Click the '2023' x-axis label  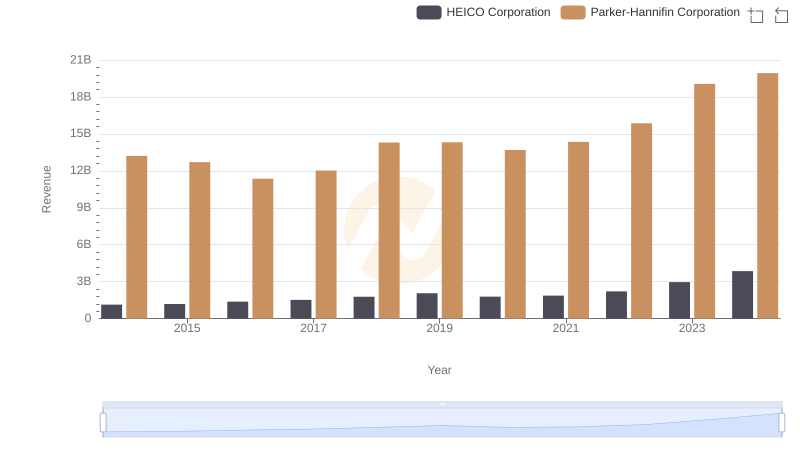click(692, 328)
